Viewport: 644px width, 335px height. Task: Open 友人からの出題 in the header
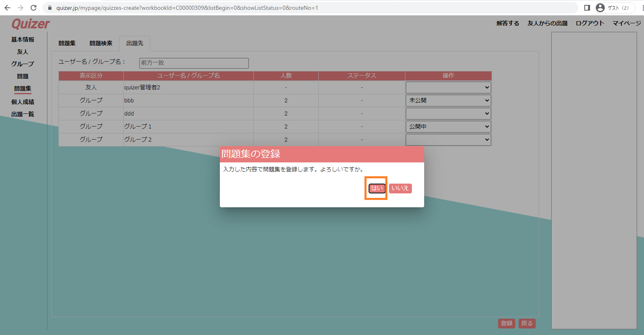pyautogui.click(x=548, y=23)
